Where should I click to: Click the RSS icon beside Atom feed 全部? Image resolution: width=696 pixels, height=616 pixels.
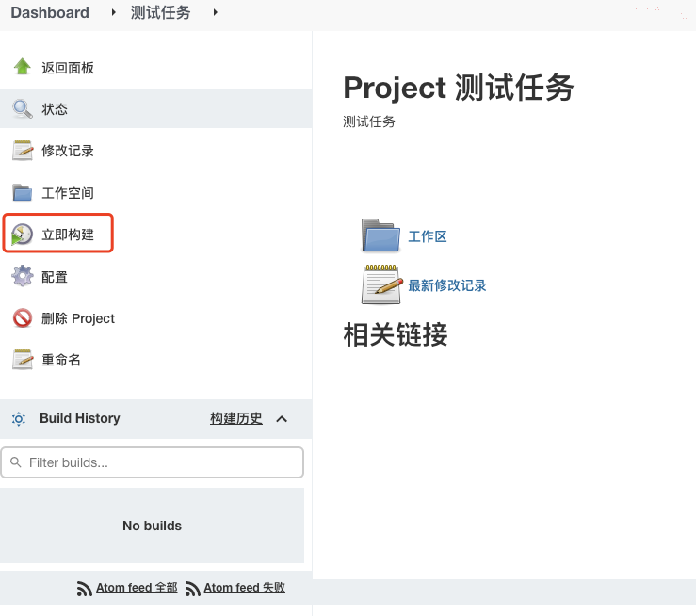84,588
